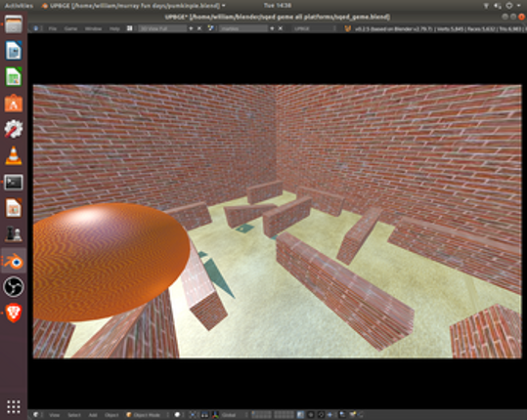Image resolution: width=527 pixels, height=420 pixels.
Task: Open the system status menu arrow
Action: point(519,5)
